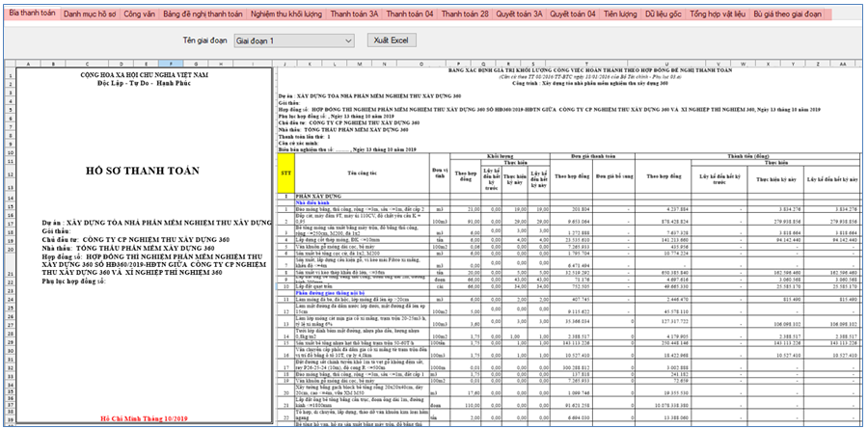Open the Thanh toán 28 tab
This screenshot has height=429, width=868.
465,14
